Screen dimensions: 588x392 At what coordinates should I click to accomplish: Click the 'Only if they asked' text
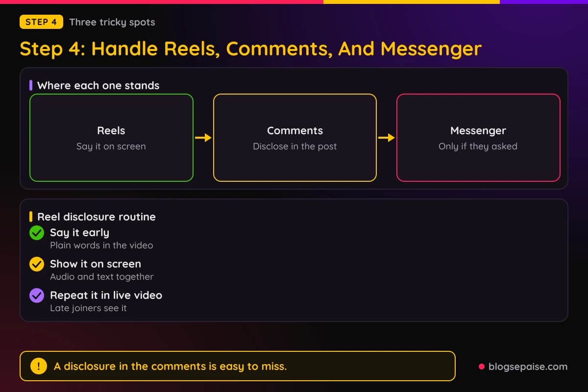point(478,146)
